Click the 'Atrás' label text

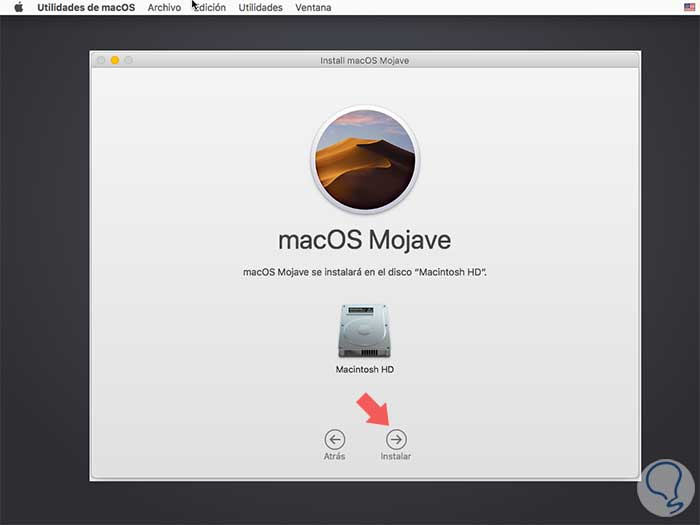click(x=334, y=456)
